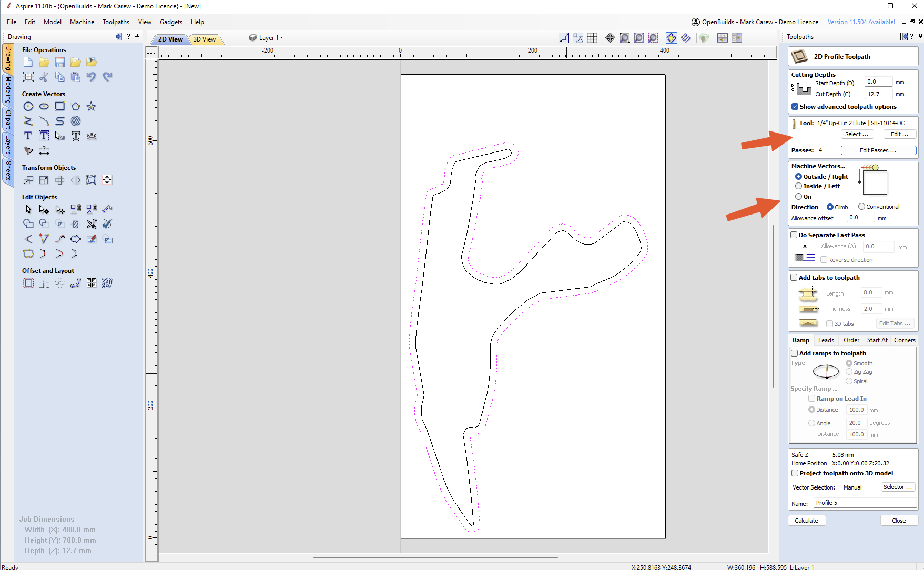Open the Model menu
Image resolution: width=924 pixels, height=570 pixels.
(x=52, y=22)
